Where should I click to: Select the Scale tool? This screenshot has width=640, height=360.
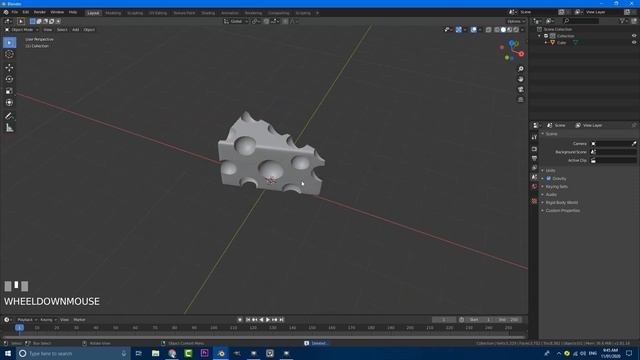point(9,91)
